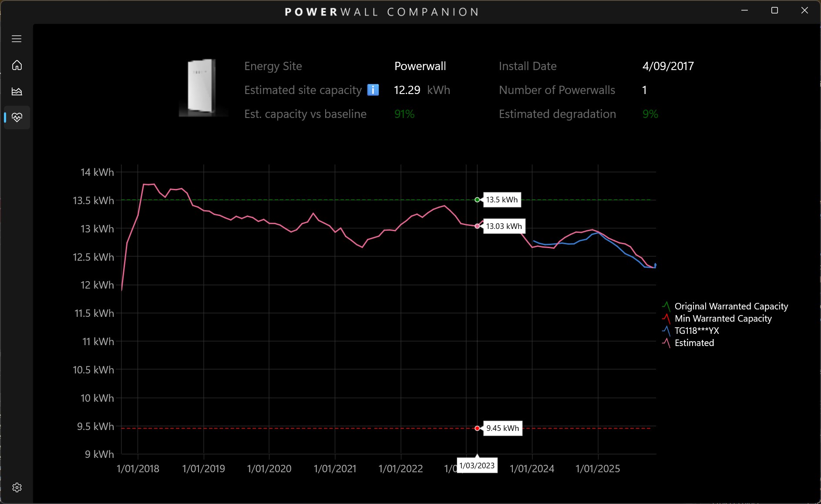821x504 pixels.
Task: Click the 13.5 kWh label on the chart
Action: click(501, 200)
